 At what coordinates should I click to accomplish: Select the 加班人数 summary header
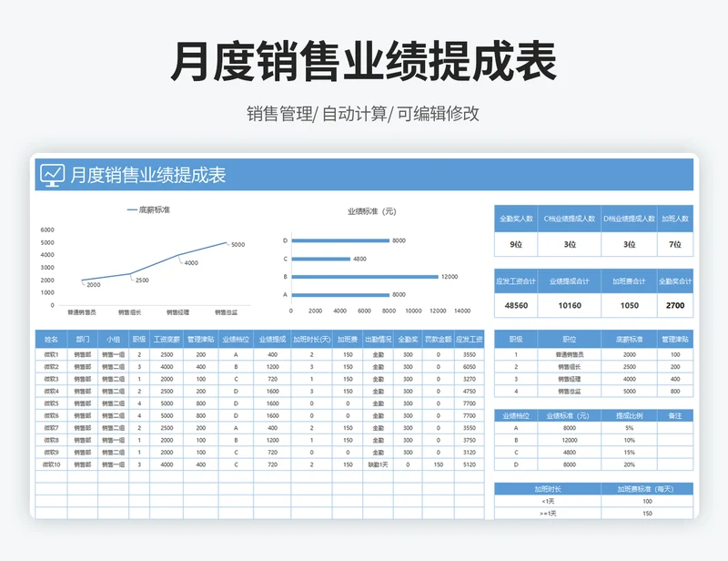pos(675,219)
